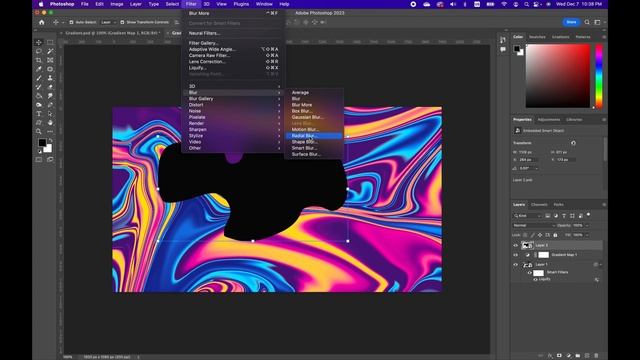The image size is (640, 360).
Task: Switch to the Swatches tab
Action: tap(537, 37)
